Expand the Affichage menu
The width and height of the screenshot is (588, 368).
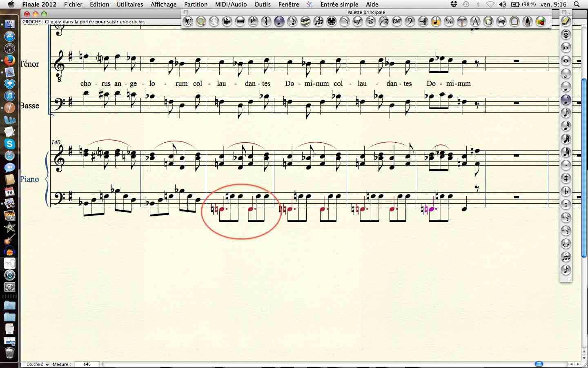tap(163, 4)
